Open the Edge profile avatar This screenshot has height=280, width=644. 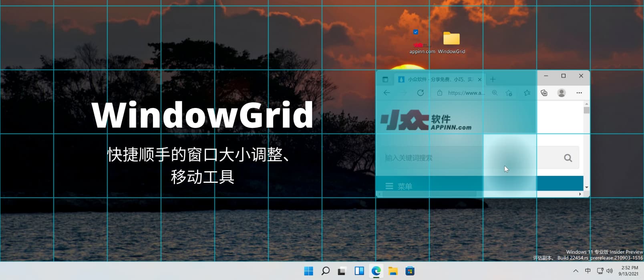click(561, 93)
